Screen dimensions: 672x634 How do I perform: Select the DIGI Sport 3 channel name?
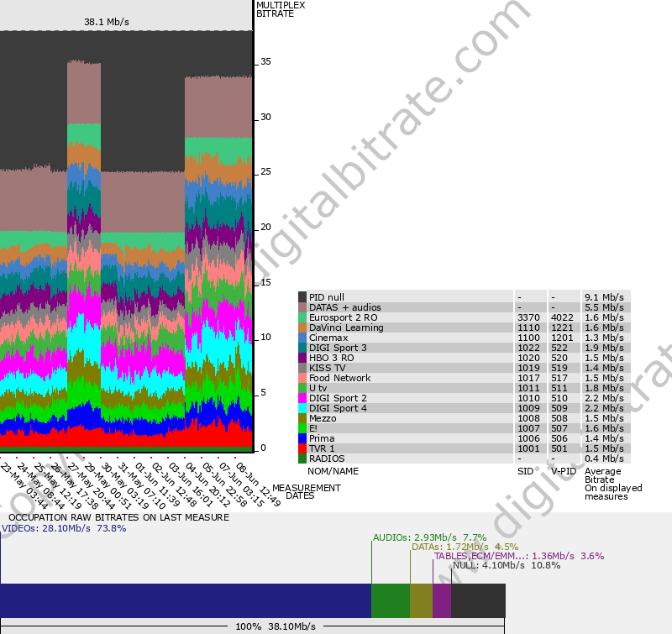[x=338, y=348]
